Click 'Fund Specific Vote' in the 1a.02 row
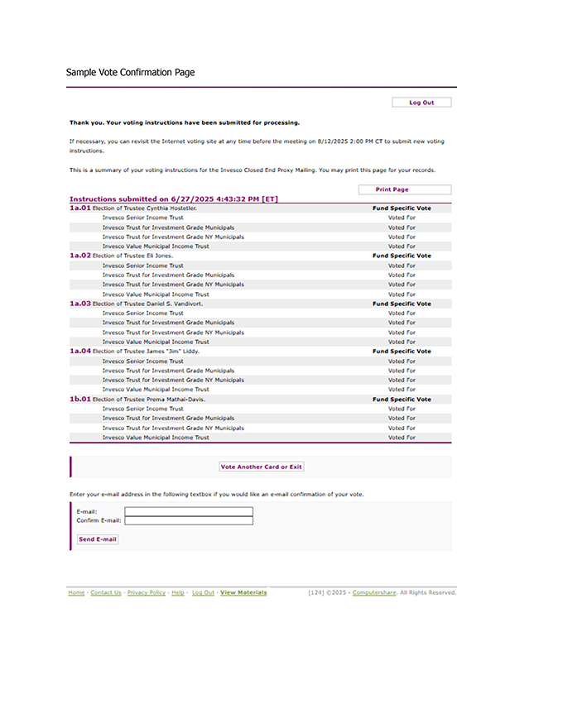 [402, 256]
